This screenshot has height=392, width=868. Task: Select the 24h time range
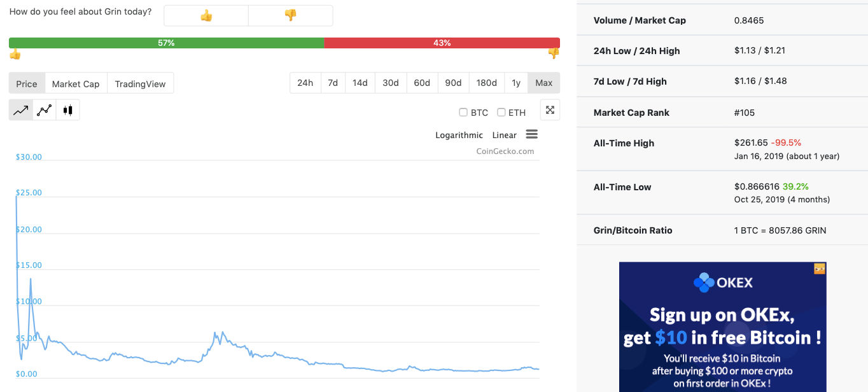click(305, 83)
